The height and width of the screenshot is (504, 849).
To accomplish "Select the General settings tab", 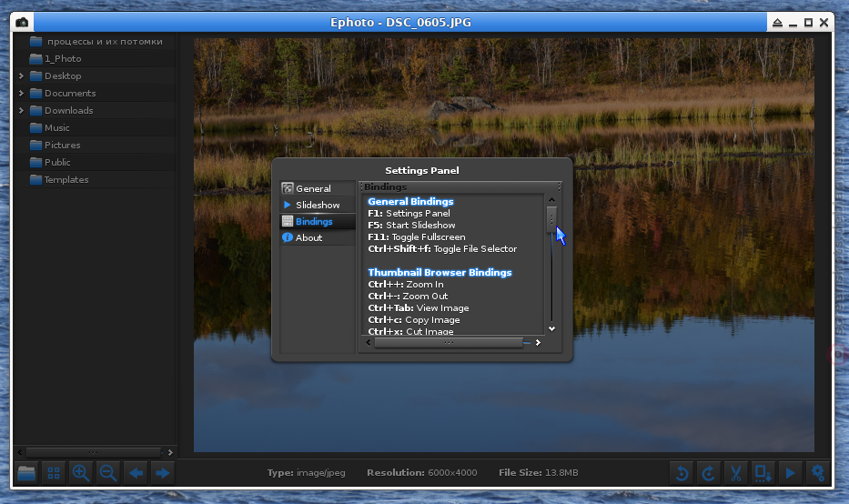I will (318, 188).
